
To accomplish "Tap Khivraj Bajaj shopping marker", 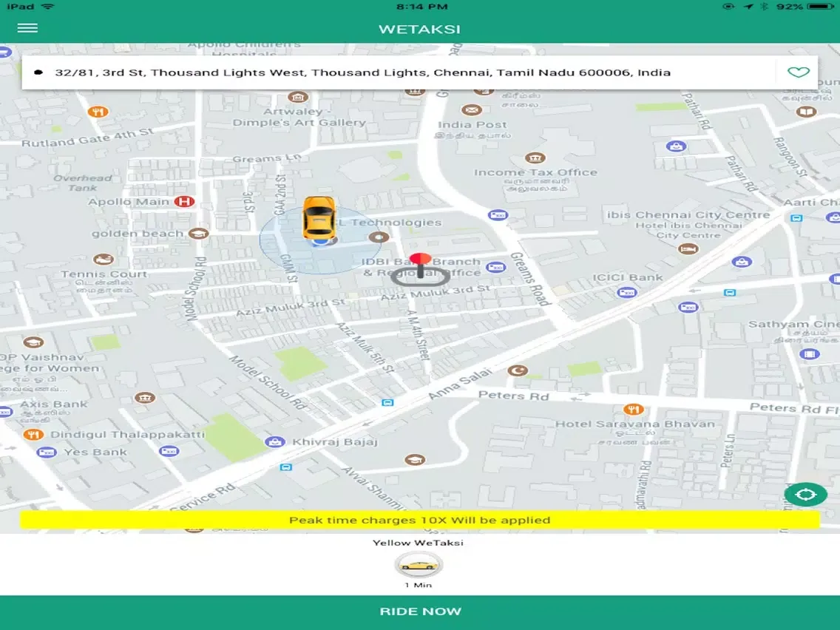I will (275, 442).
